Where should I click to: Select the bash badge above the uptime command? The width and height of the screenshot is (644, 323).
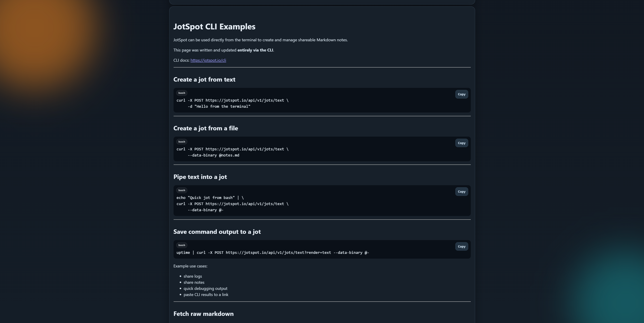click(x=182, y=245)
